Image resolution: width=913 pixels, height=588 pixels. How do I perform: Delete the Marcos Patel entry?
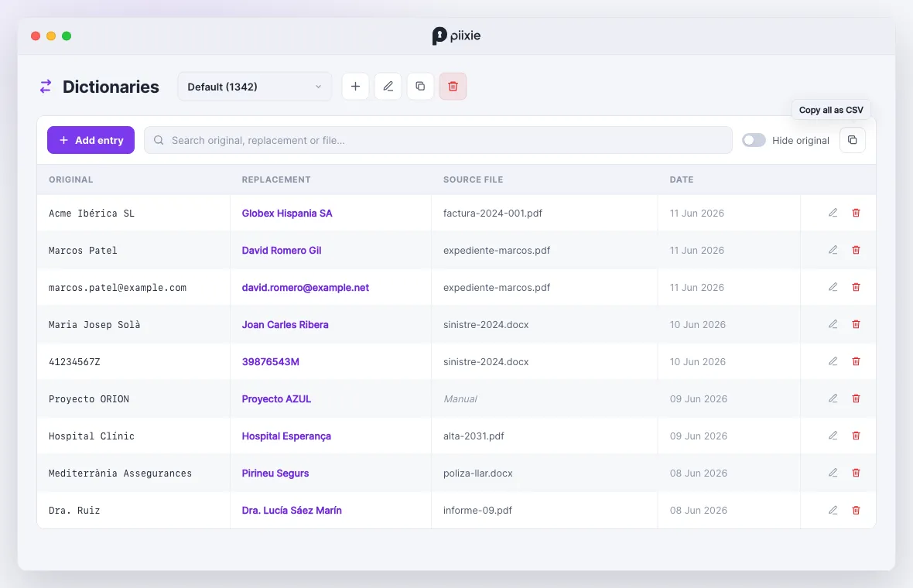(856, 251)
